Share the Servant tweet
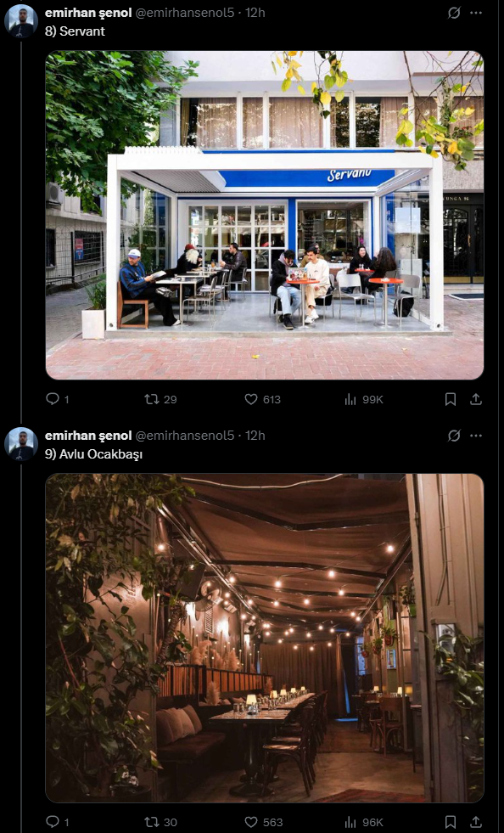Viewport: 504px width, 833px height. pos(476,399)
